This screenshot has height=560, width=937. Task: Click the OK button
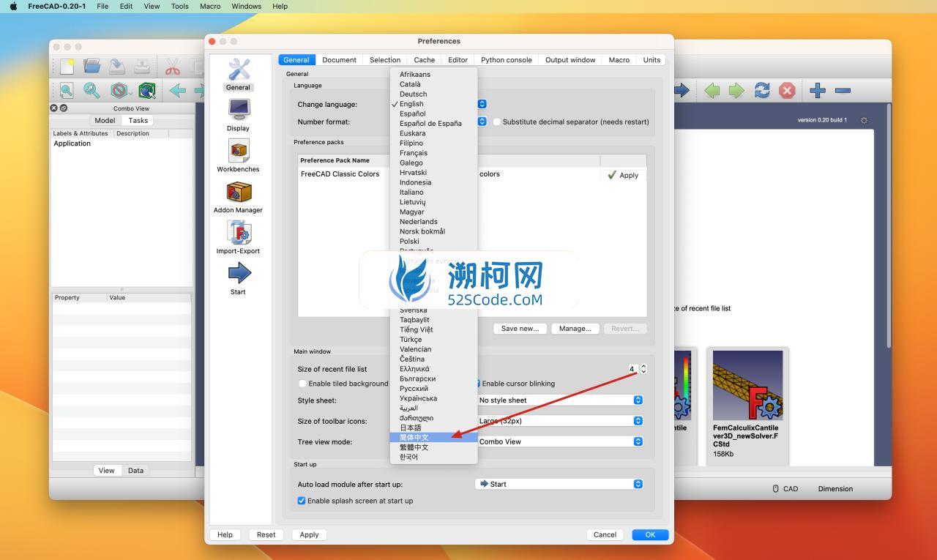[650, 534]
